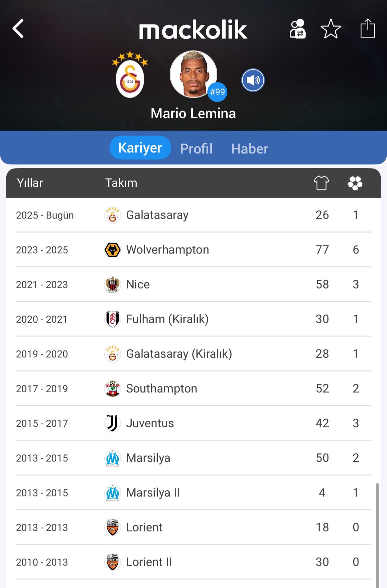387x588 pixels.
Task: Tap the Juventus logo icon
Action: 112,423
